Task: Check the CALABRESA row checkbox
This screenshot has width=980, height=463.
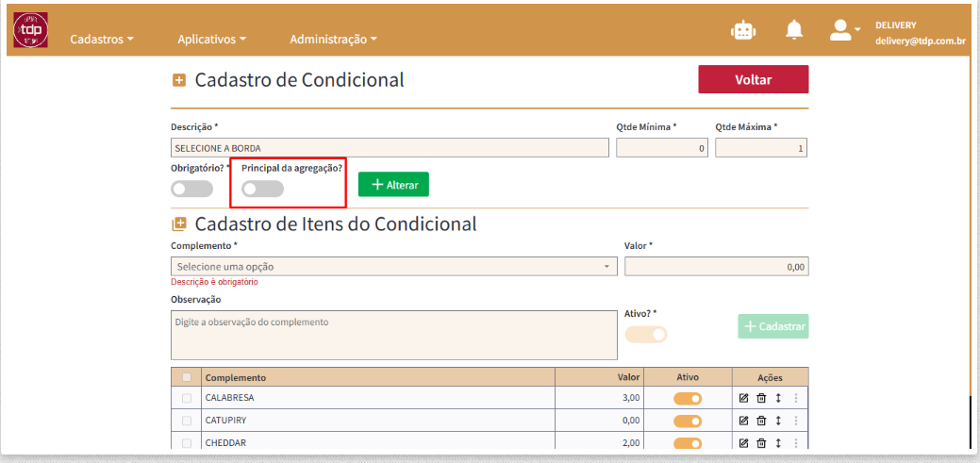Action: [x=186, y=398]
